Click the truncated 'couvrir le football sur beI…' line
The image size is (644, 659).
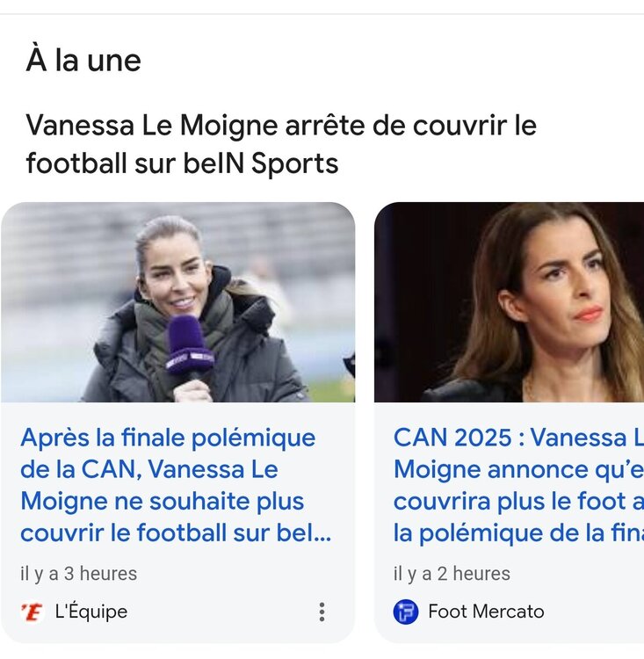click(x=176, y=533)
